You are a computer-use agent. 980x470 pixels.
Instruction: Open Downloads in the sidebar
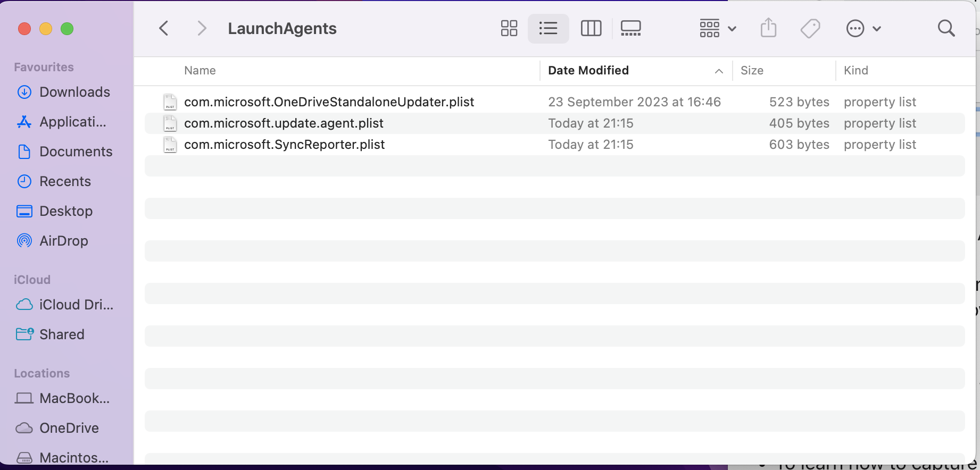click(x=64, y=92)
